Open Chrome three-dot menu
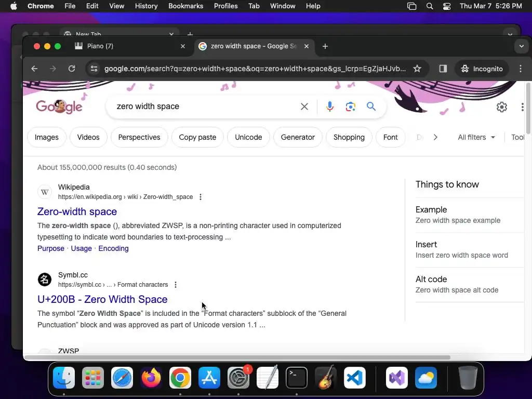This screenshot has height=399, width=532. pyautogui.click(x=521, y=69)
